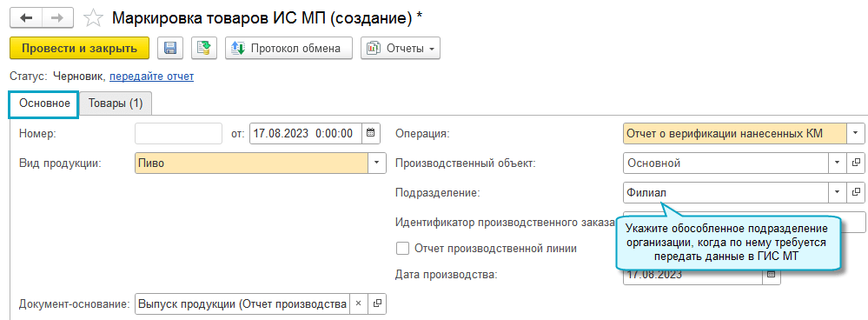Go forward with the right arrow

57,17
